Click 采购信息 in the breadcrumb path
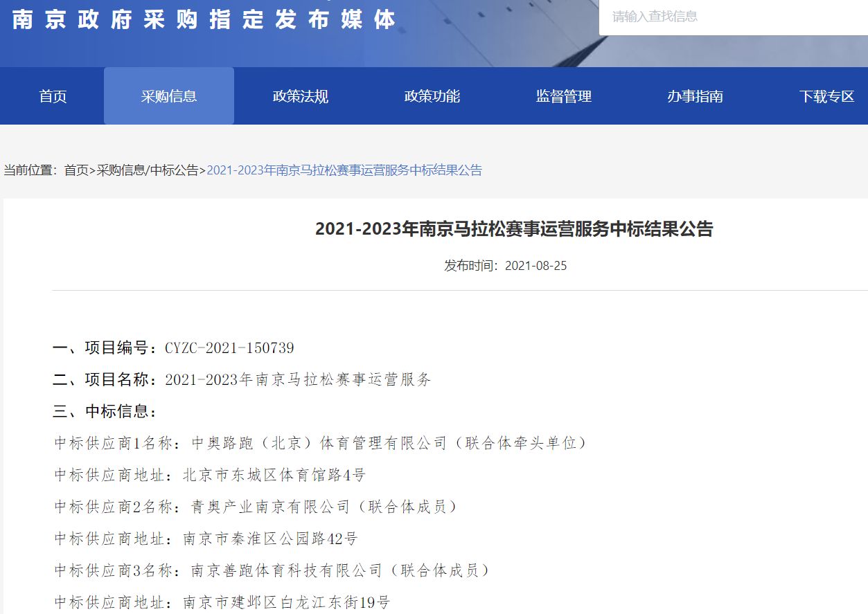Viewport: 868px width, 614px height. [121, 170]
